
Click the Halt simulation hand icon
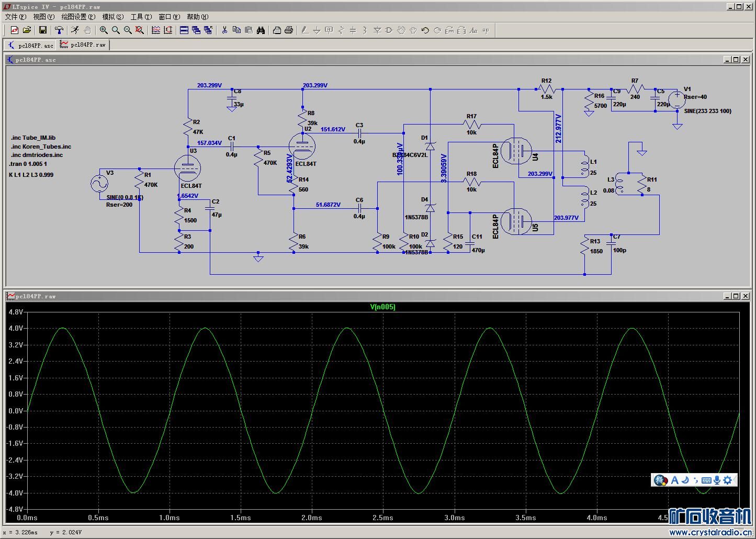[x=87, y=30]
